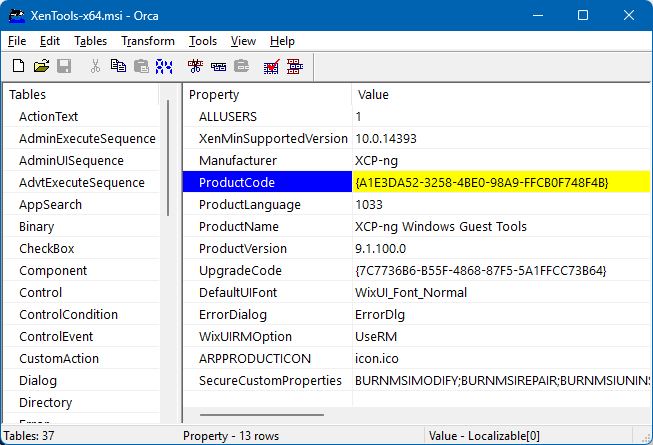
Task: Click the Copy Rows toolbar icon
Action: pos(218,67)
